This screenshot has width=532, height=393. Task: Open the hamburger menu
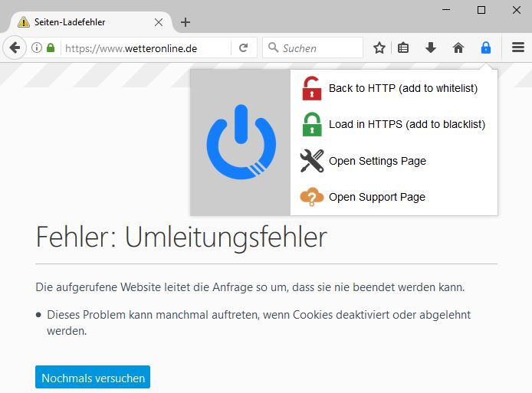(518, 47)
